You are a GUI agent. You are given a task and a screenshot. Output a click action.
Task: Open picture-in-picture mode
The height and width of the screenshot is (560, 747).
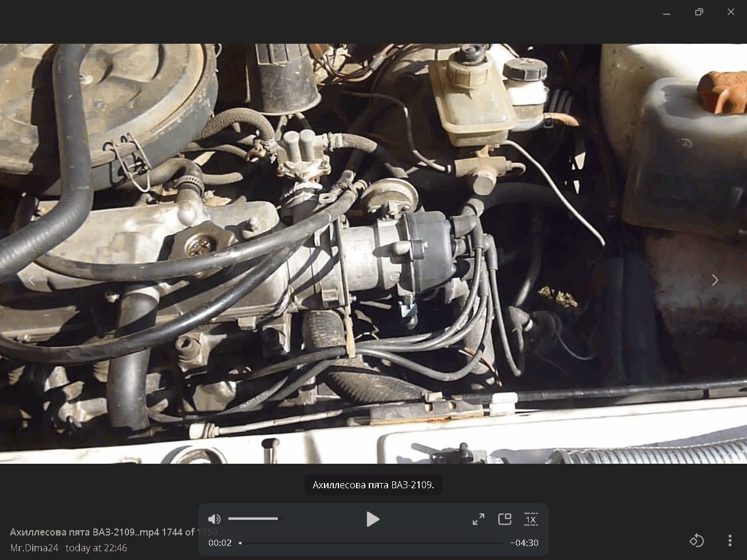click(x=505, y=519)
